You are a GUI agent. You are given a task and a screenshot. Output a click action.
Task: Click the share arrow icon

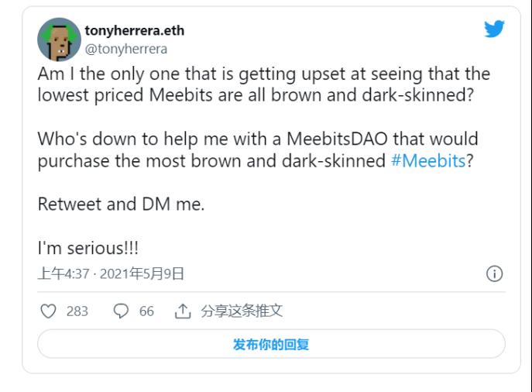tap(183, 311)
